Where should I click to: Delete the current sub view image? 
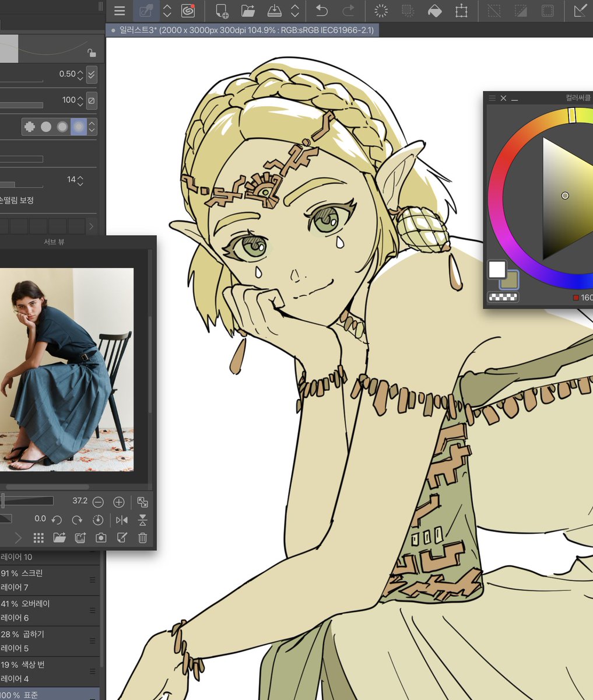point(142,538)
